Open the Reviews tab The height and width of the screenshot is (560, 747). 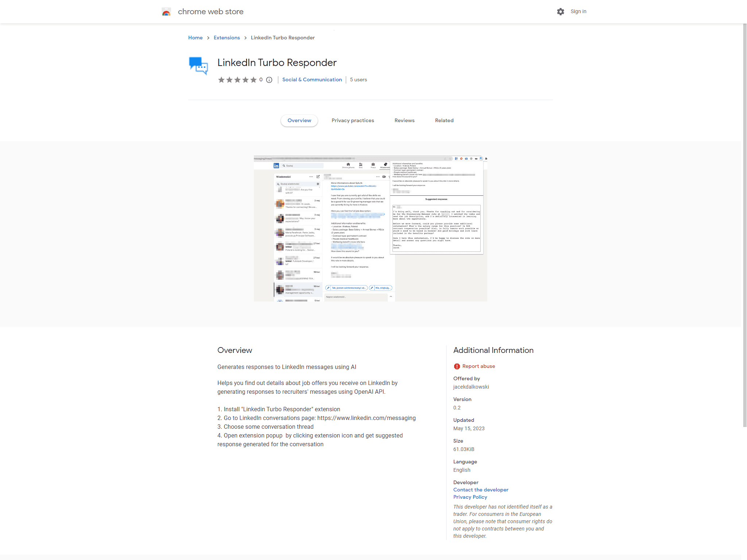coord(405,120)
